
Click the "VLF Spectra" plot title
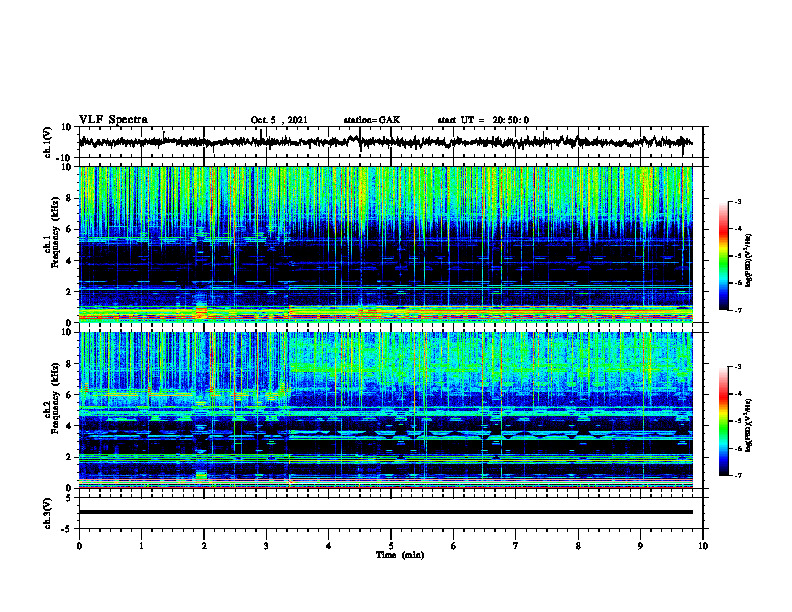[x=113, y=120]
